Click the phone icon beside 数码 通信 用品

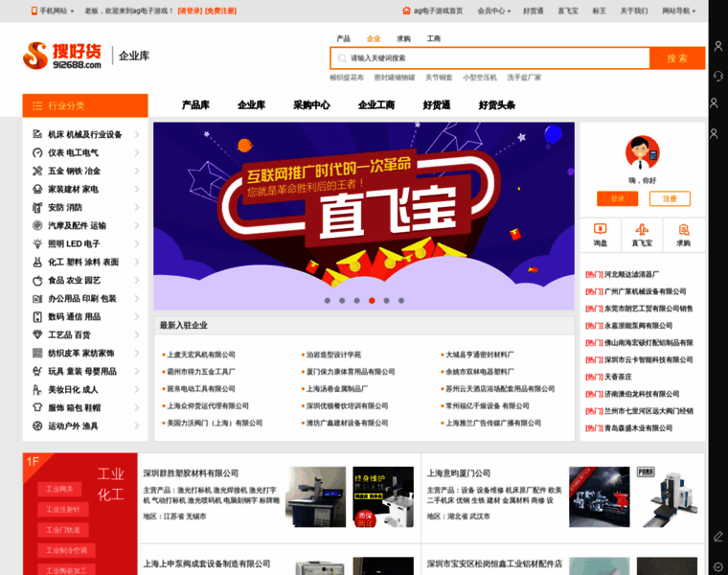(37, 317)
